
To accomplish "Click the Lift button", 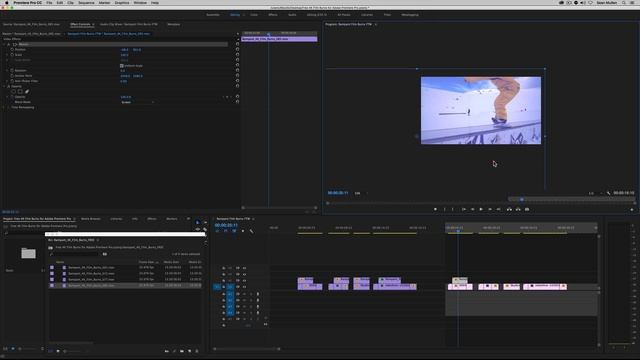I will point(509,209).
